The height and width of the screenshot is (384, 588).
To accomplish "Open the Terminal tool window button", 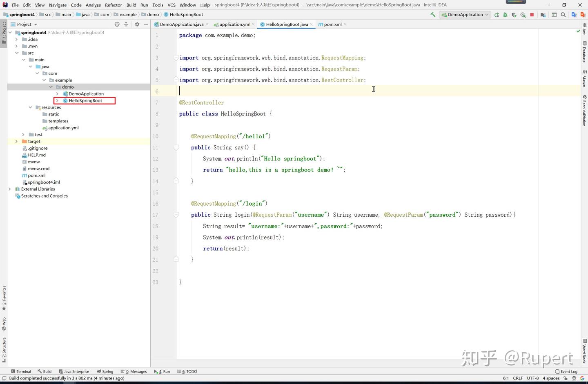I will (21, 371).
